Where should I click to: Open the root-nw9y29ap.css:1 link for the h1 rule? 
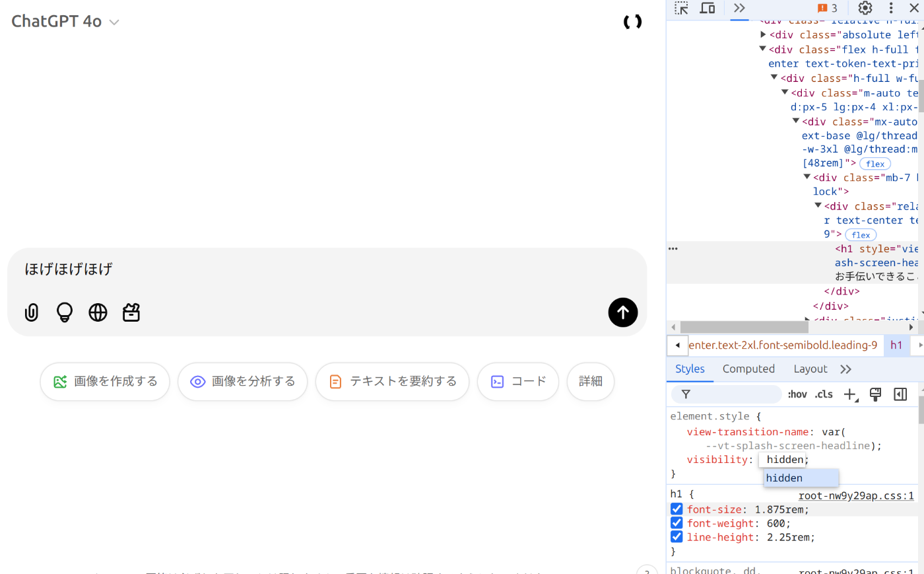[856, 495]
